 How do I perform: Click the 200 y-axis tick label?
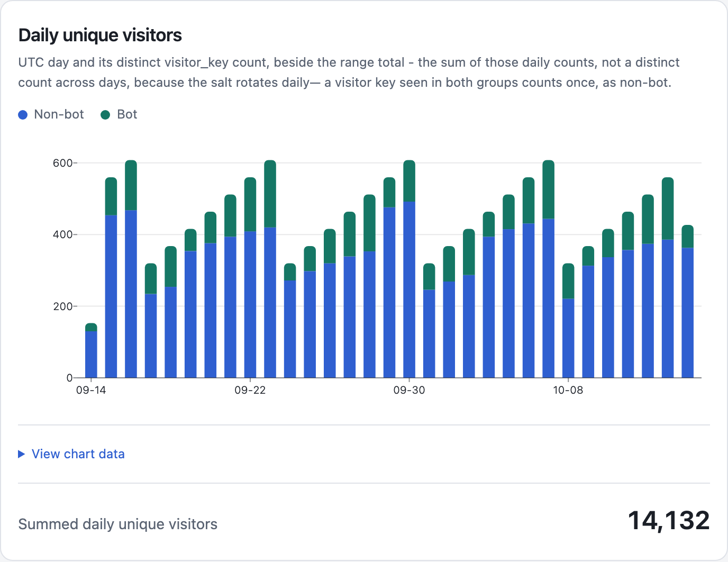(62, 306)
